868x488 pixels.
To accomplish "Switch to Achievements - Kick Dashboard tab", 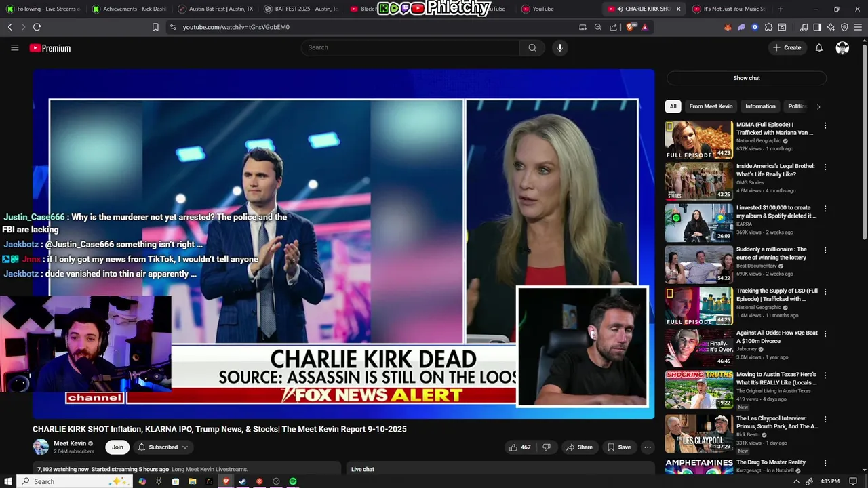I will (128, 9).
